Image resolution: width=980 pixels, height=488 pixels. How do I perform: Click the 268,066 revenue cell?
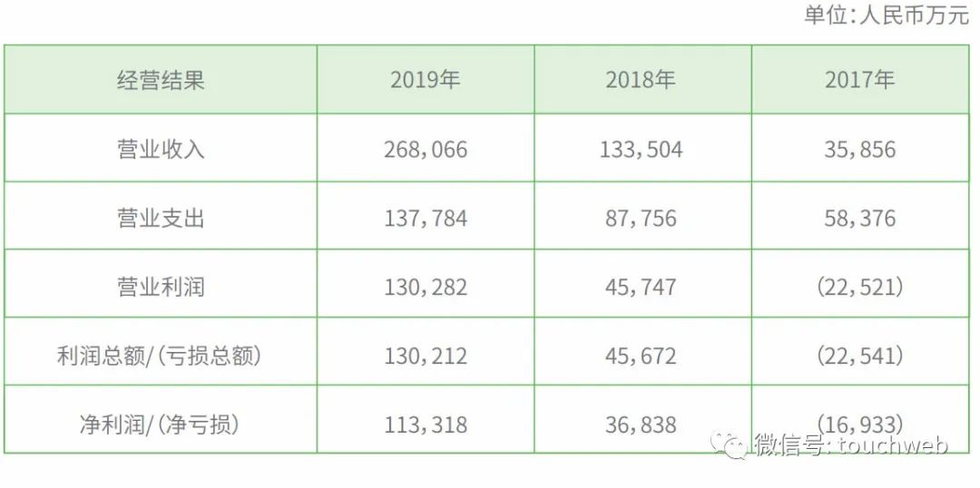click(426, 149)
